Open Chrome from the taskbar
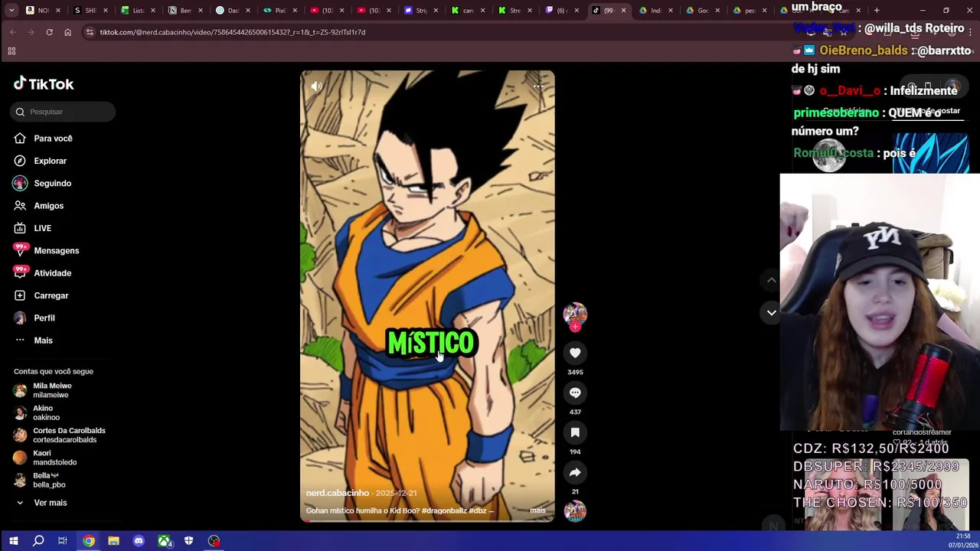The height and width of the screenshot is (551, 980). click(89, 541)
